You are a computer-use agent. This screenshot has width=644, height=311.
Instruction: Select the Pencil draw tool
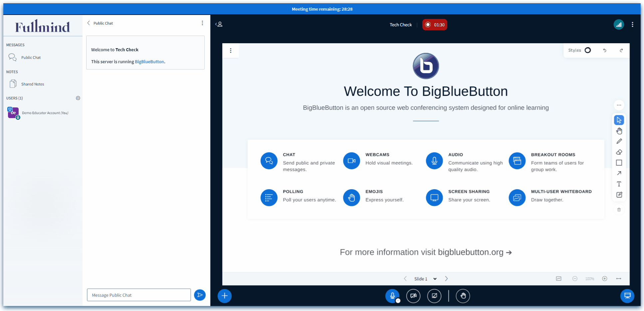[x=619, y=141]
